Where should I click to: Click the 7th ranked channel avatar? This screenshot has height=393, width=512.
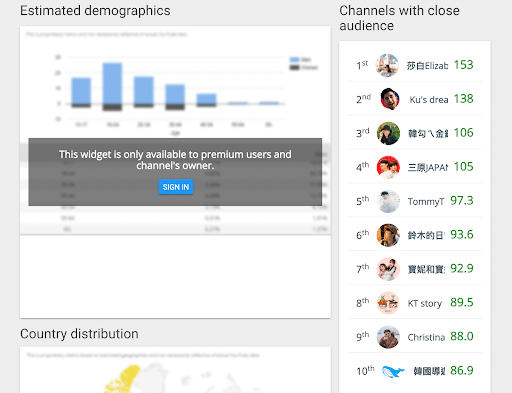point(388,269)
